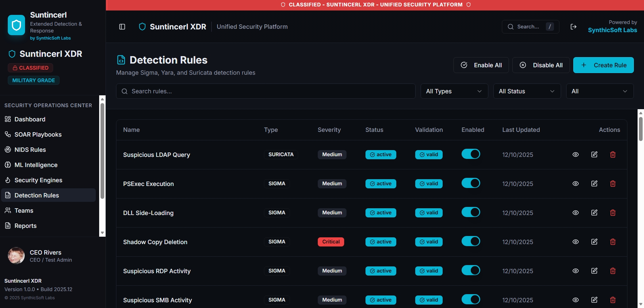Open the All Types filter dropdown
644x308 pixels.
pos(454,91)
